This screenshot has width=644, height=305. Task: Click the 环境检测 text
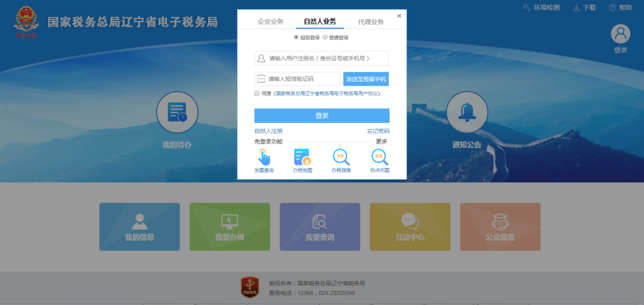547,8
